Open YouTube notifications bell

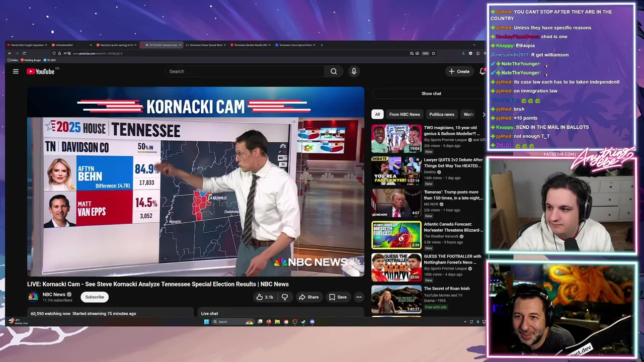pos(482,71)
